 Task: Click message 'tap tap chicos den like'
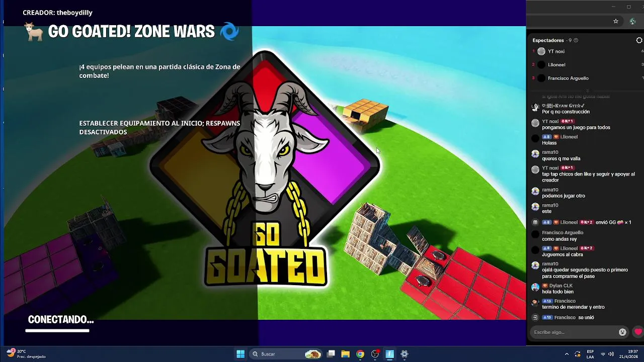click(588, 177)
